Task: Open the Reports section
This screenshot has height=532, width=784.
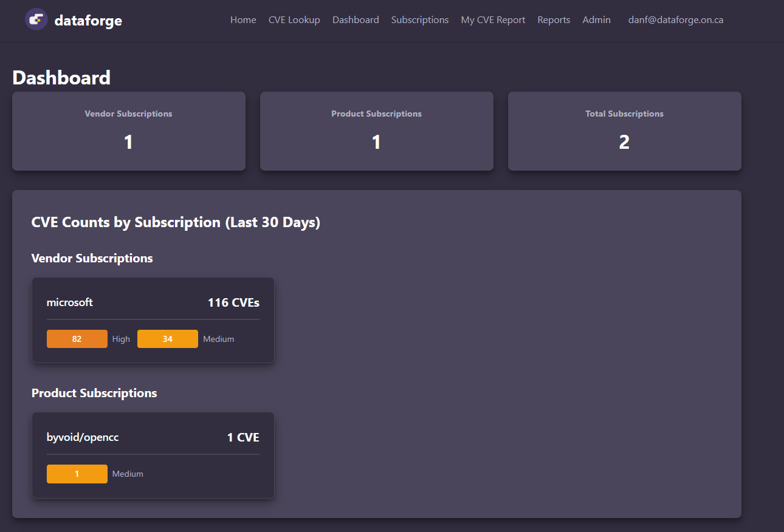Action: click(x=554, y=19)
